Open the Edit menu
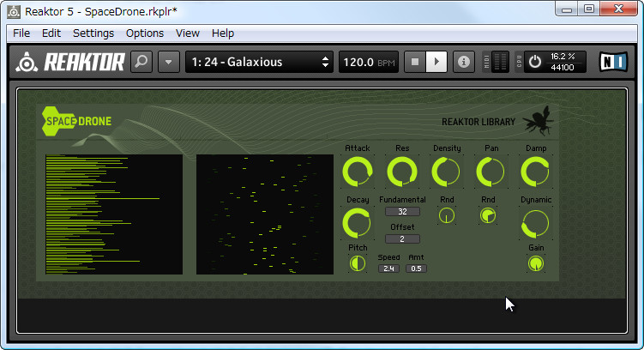 (x=51, y=33)
